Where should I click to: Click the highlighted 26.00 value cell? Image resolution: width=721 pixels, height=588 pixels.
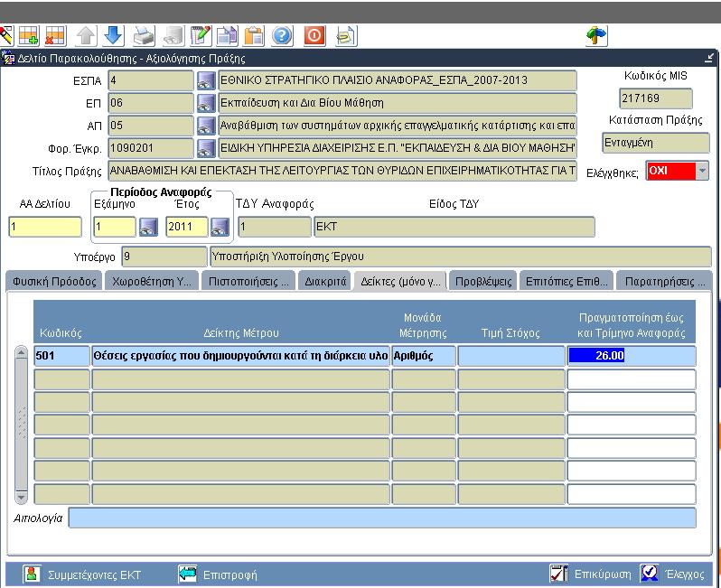pyautogui.click(x=632, y=356)
